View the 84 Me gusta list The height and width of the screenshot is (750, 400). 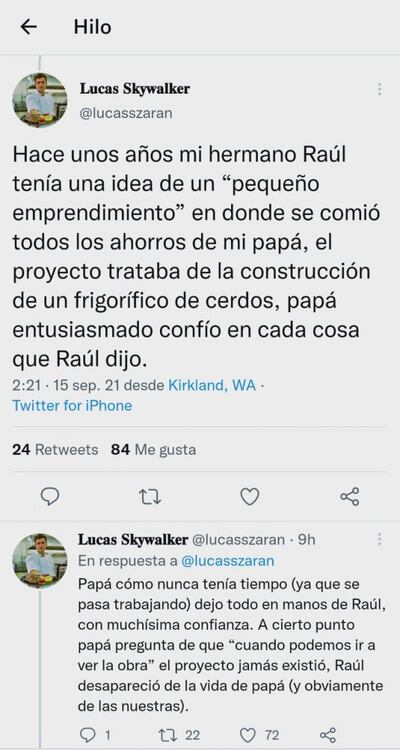tap(153, 450)
